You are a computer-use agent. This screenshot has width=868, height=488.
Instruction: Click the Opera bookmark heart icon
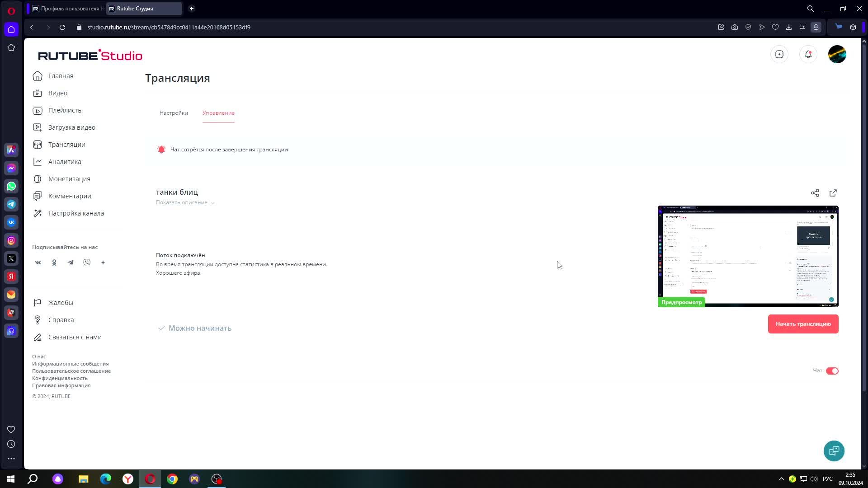(x=775, y=28)
